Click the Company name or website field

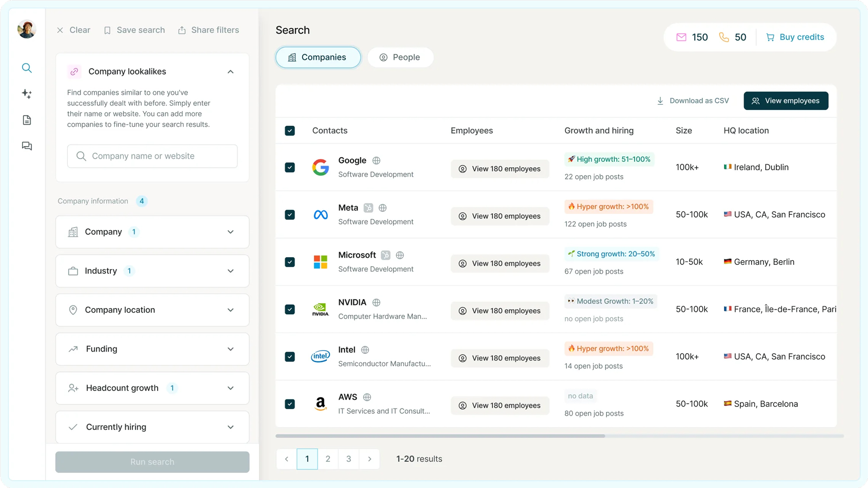(152, 156)
